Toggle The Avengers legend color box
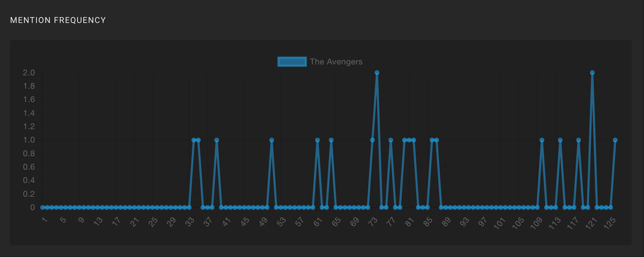This screenshot has height=257, width=644. (x=292, y=62)
